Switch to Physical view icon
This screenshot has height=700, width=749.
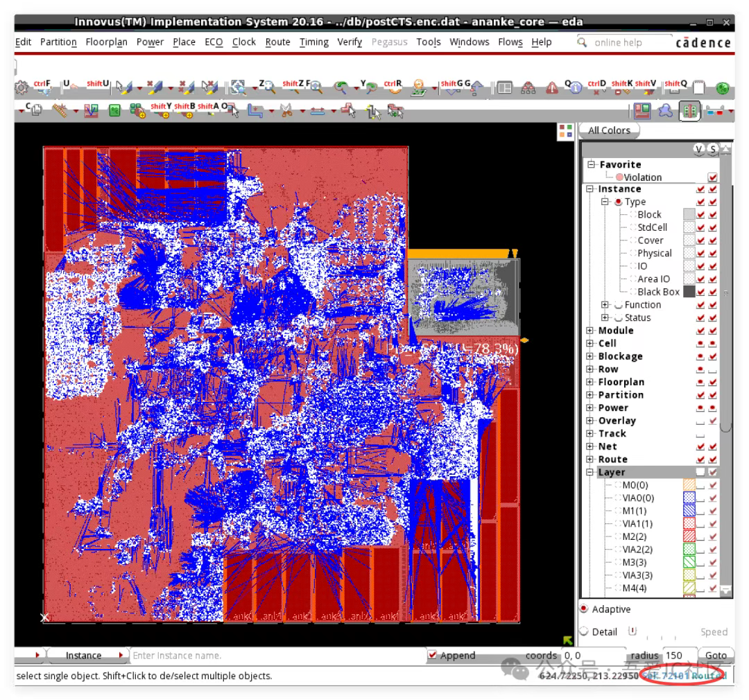click(689, 112)
